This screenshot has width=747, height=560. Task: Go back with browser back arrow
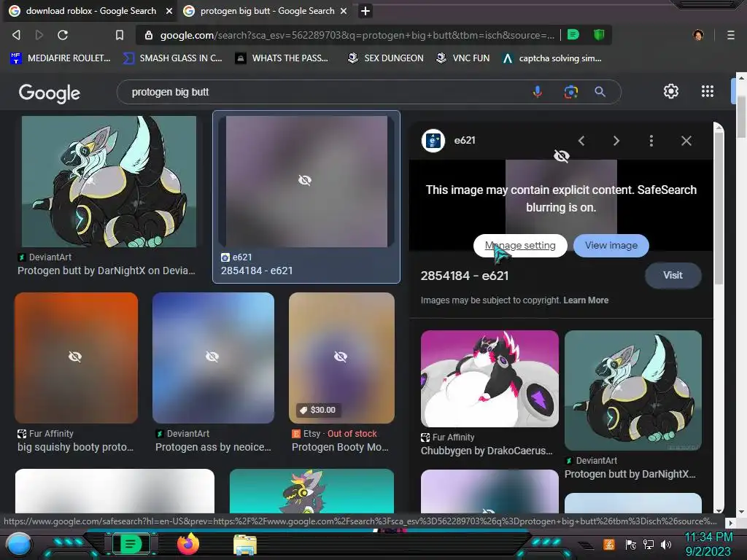click(x=16, y=35)
